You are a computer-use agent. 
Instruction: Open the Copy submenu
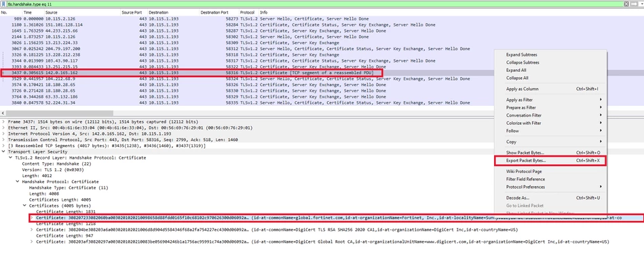tap(551, 142)
